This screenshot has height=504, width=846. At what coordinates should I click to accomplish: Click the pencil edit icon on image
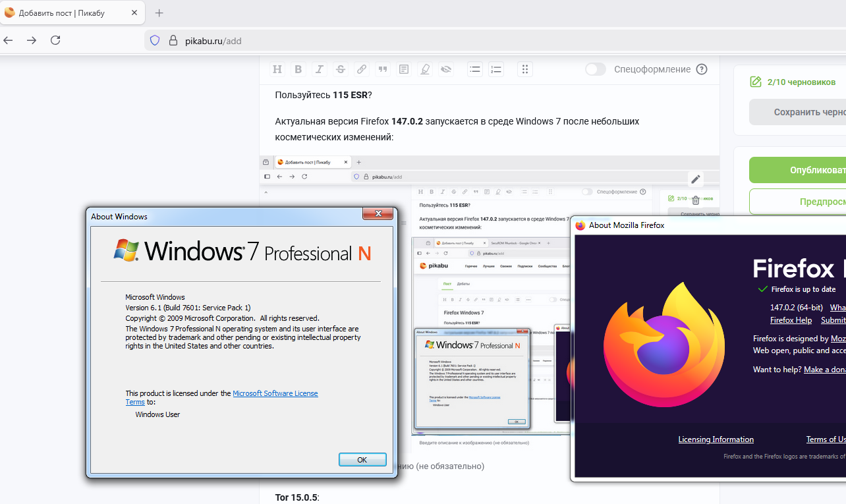[695, 179]
